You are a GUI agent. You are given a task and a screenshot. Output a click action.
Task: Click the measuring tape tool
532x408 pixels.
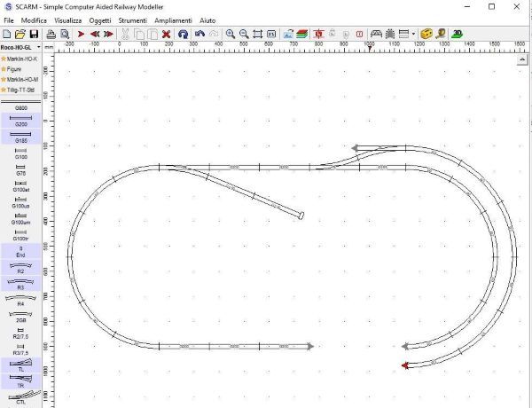tap(425, 34)
